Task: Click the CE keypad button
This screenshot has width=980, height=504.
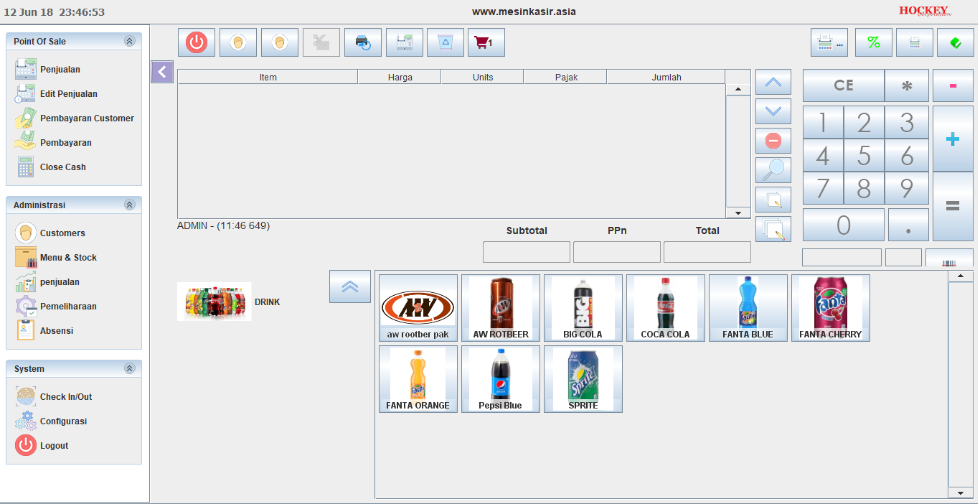Action: (844, 85)
